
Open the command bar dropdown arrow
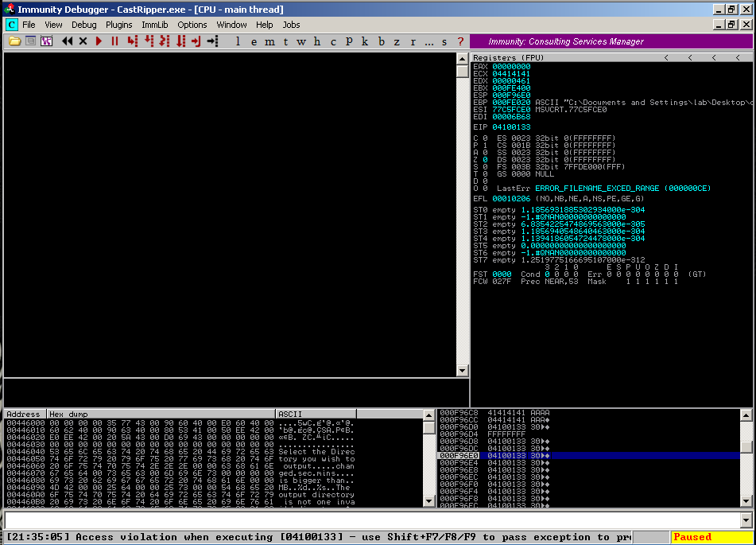click(746, 520)
